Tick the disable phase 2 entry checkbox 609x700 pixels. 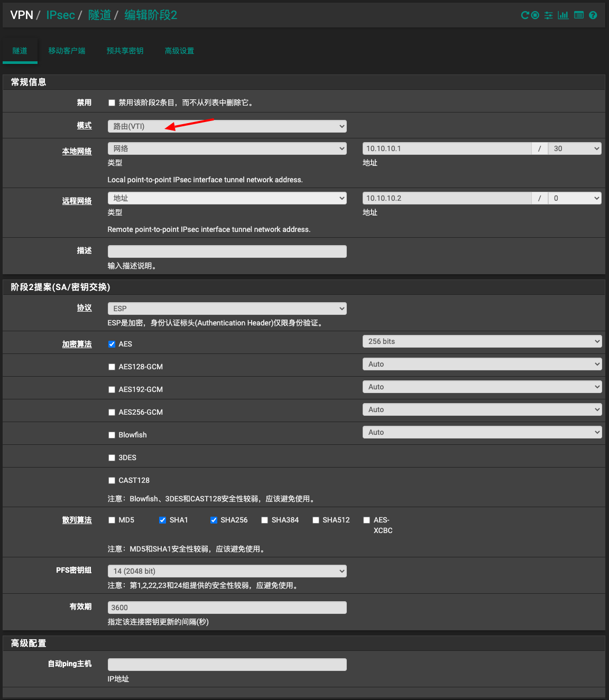(x=112, y=102)
